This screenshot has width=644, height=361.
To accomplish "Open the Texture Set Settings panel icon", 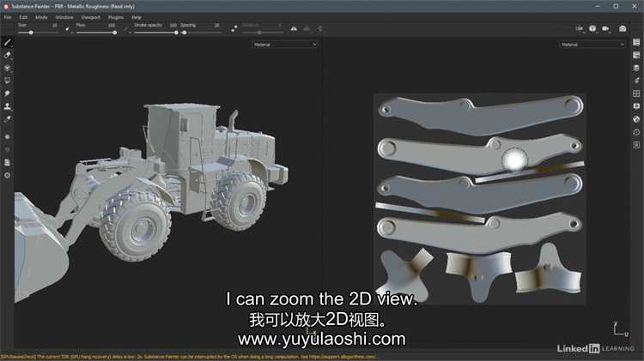I will [636, 55].
